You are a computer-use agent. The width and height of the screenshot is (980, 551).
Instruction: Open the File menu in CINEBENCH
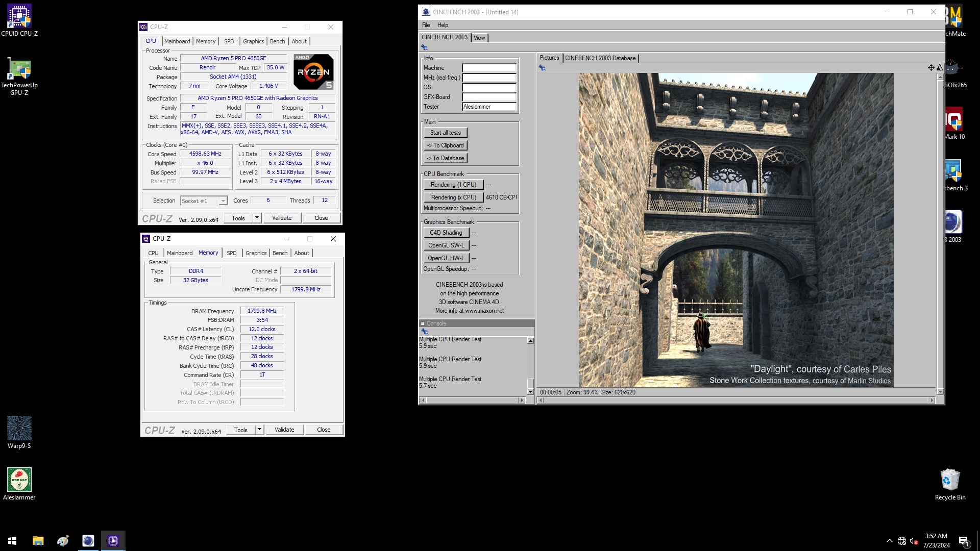pos(426,25)
